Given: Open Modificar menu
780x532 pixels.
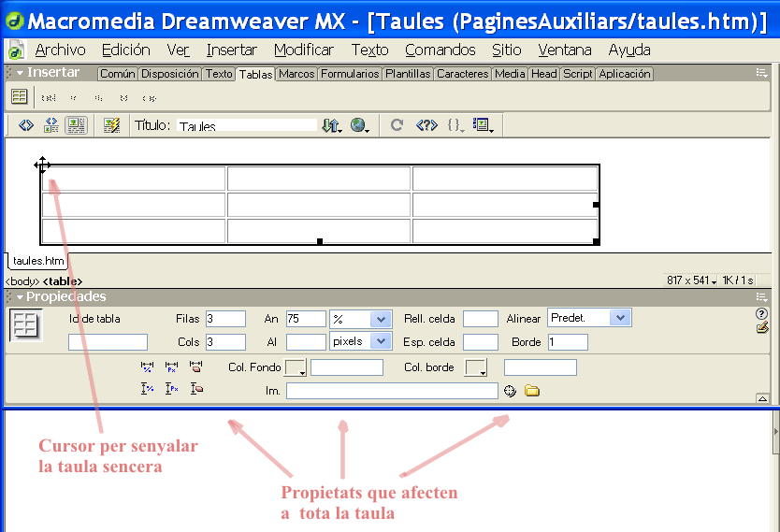Looking at the screenshot, I should pyautogui.click(x=304, y=50).
